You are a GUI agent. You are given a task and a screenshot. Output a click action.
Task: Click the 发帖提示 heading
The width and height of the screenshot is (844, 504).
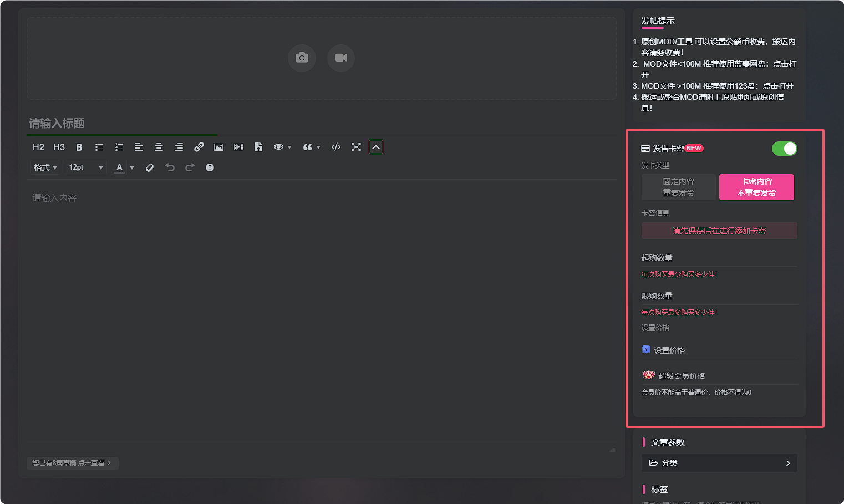658,21
